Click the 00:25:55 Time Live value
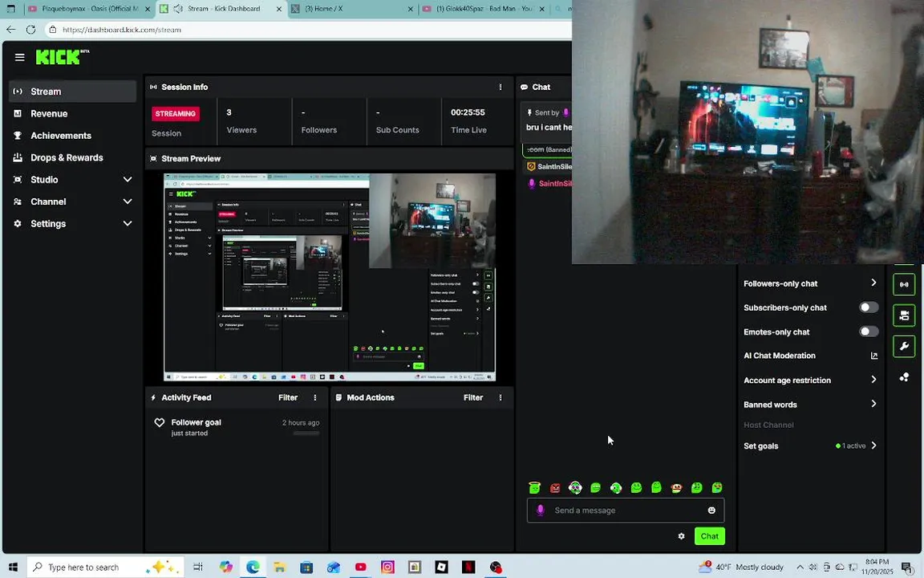This screenshot has height=578, width=924. (468, 112)
